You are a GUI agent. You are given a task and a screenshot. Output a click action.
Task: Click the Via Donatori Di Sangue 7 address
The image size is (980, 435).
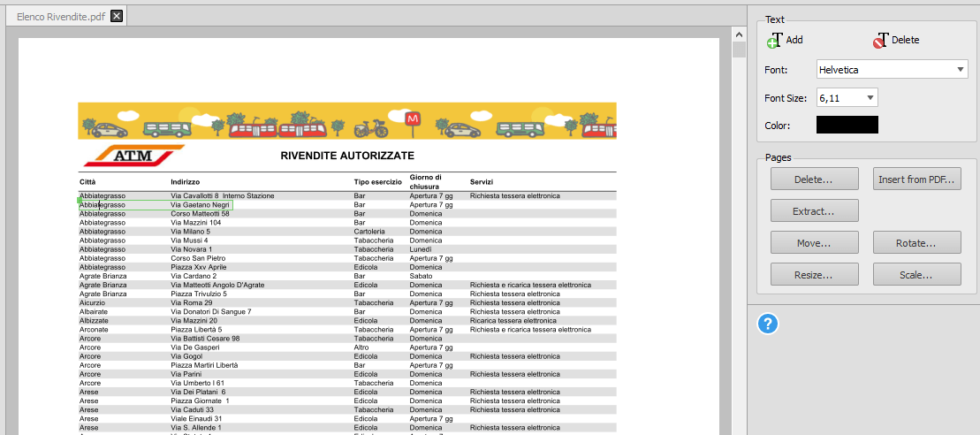coord(211,311)
